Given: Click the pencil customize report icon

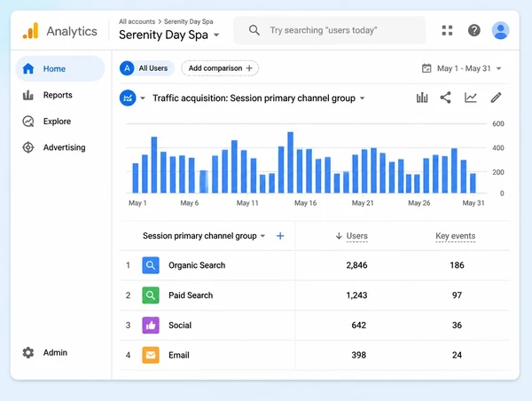Looking at the screenshot, I should click(496, 98).
